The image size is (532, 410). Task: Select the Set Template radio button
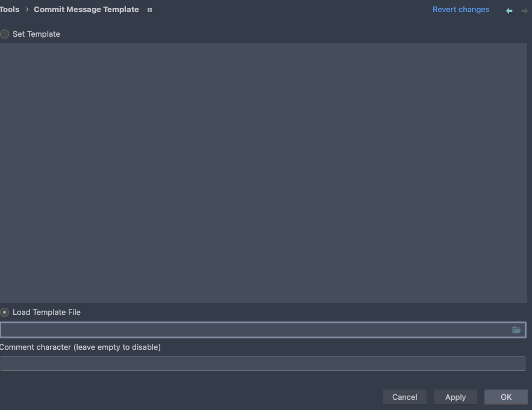click(4, 34)
